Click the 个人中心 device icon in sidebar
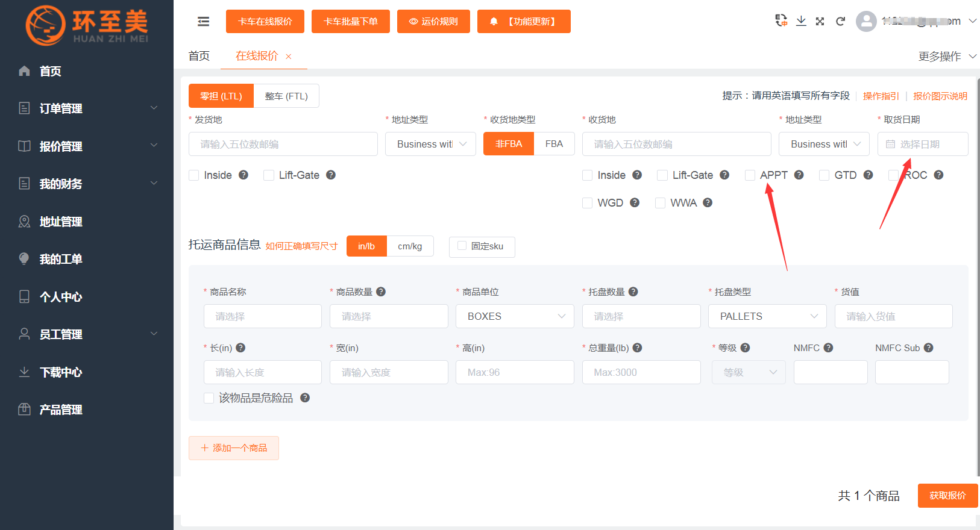Viewport: 980px width, 530px height. point(24,296)
